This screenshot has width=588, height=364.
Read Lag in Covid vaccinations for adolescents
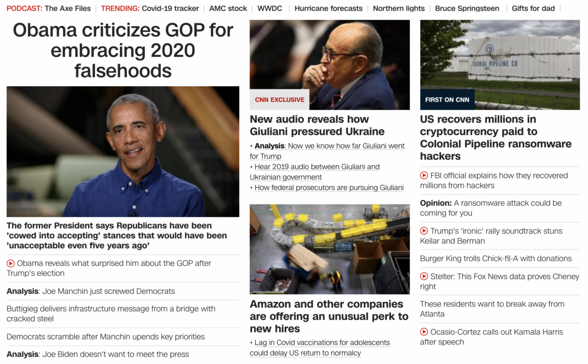point(320,348)
